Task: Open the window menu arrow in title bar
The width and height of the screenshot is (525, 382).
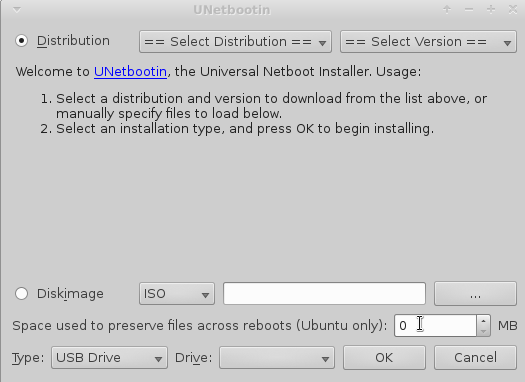Action: [17, 10]
